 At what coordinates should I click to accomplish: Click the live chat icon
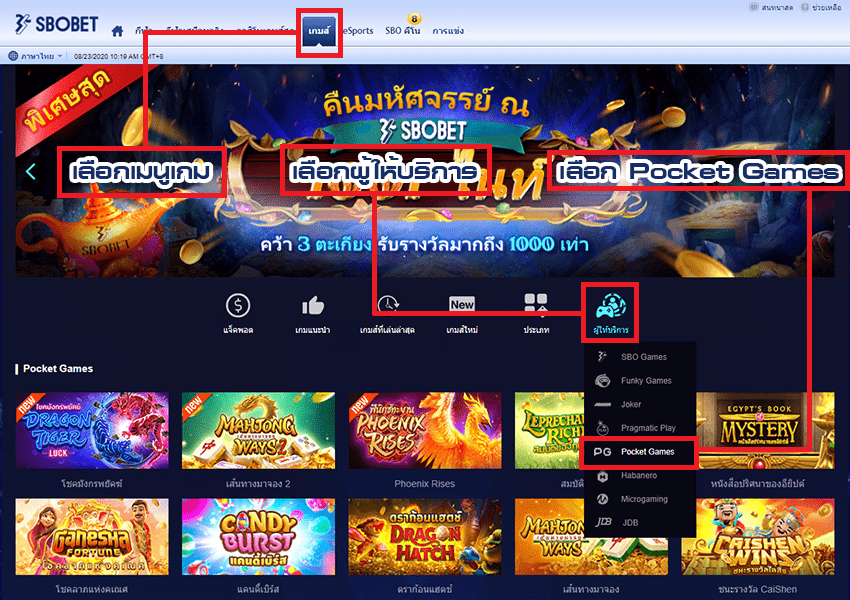[754, 7]
